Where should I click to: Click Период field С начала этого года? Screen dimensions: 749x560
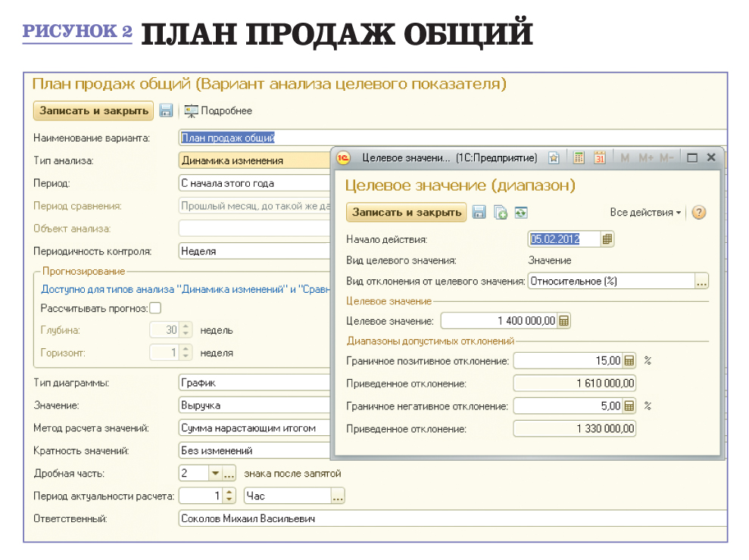click(255, 183)
